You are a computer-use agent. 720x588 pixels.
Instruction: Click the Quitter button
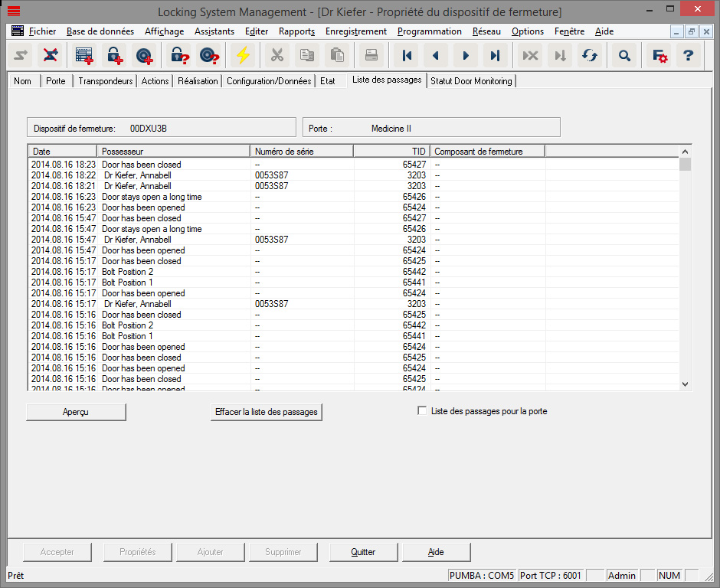[363, 552]
